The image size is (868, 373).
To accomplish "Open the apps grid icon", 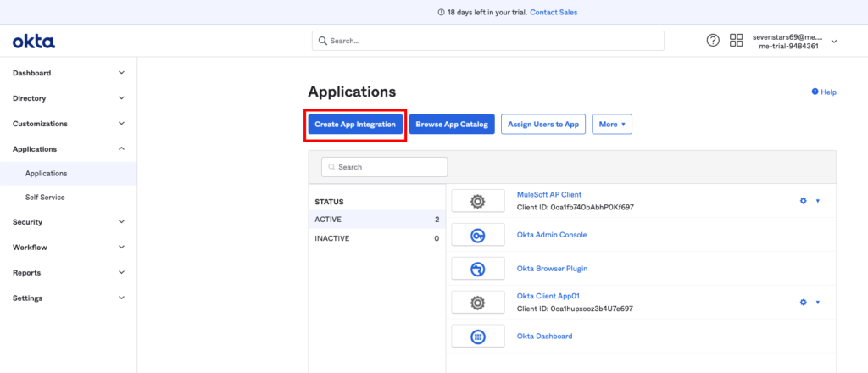I will [736, 41].
